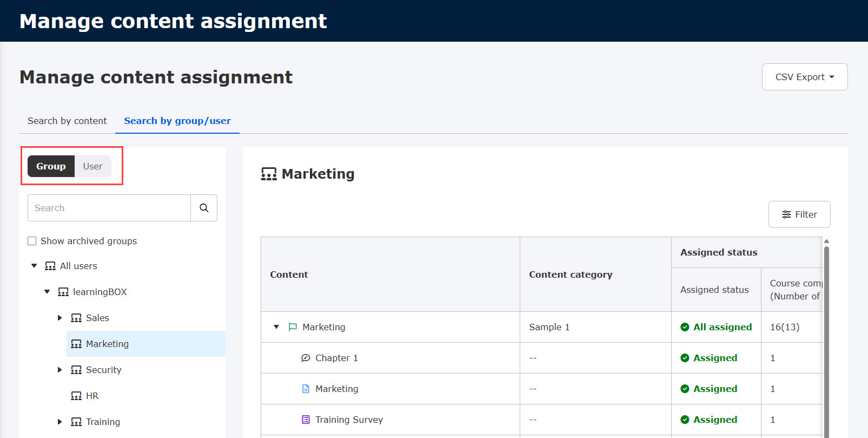This screenshot has width=868, height=438.
Task: Select the Marketing group in tree
Action: click(107, 344)
